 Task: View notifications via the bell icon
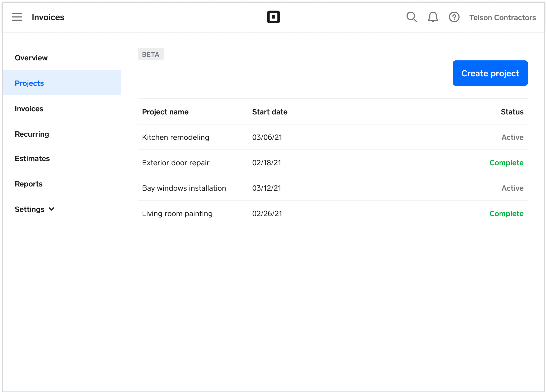click(433, 17)
